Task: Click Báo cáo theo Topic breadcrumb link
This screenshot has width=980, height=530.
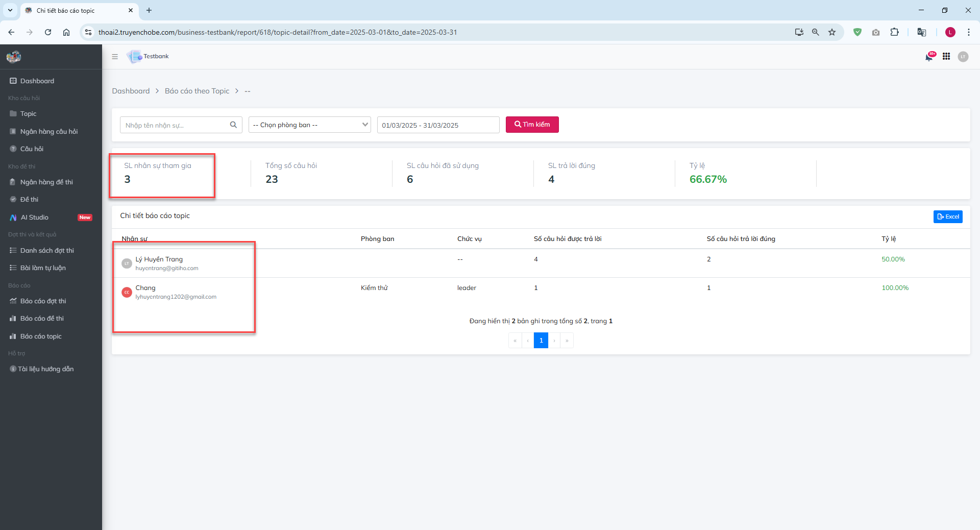Action: click(197, 91)
